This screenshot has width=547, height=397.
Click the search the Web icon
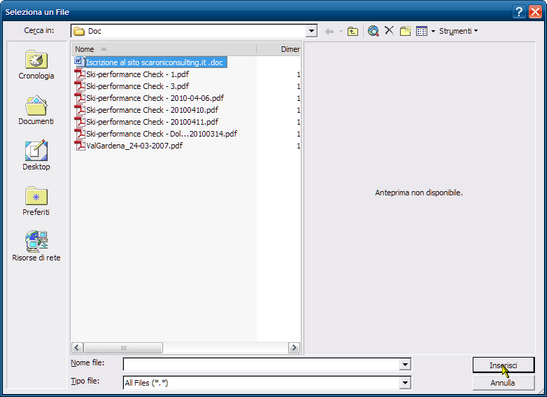tap(373, 31)
